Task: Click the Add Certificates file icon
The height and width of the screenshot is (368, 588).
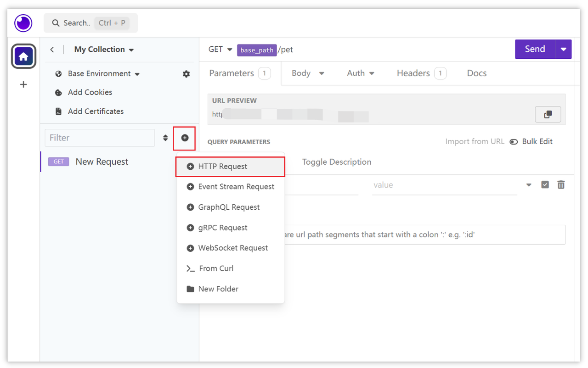Action: point(58,112)
